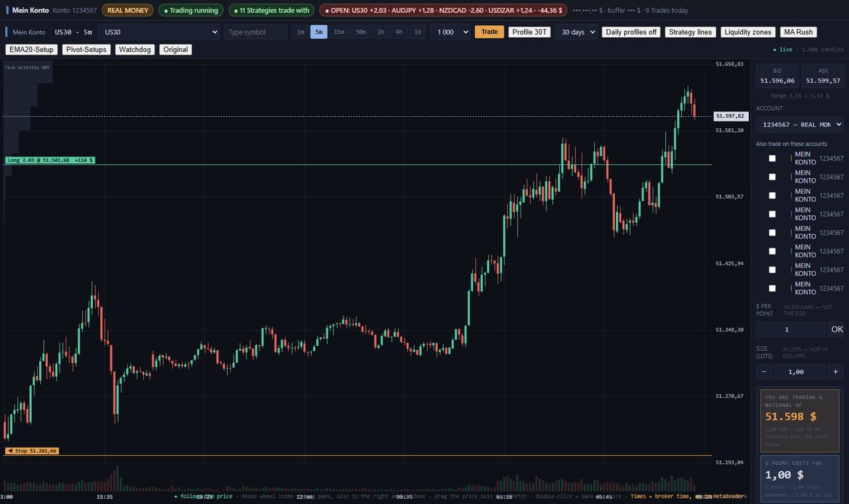Click the Tick activity 30T label
849x504 pixels.
[x=27, y=67]
